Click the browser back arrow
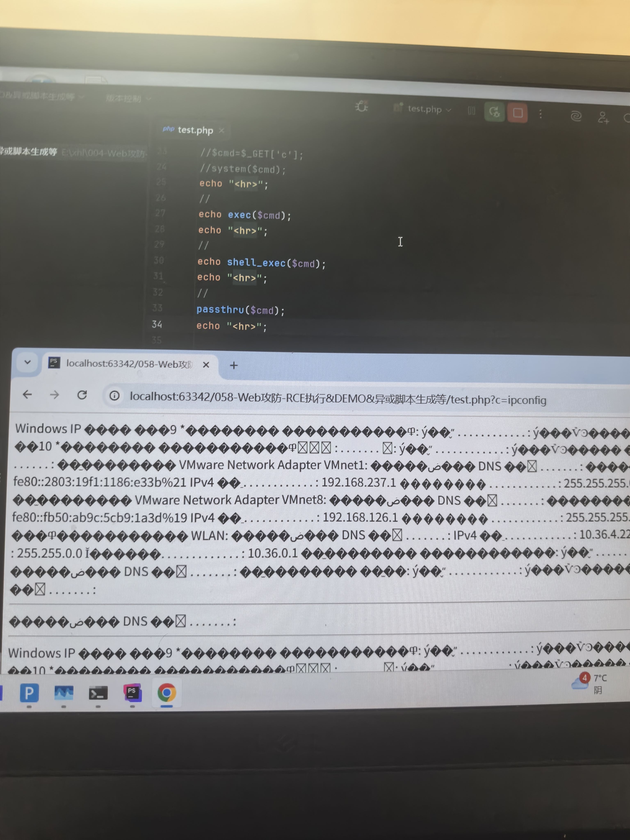The image size is (630, 840). click(27, 395)
